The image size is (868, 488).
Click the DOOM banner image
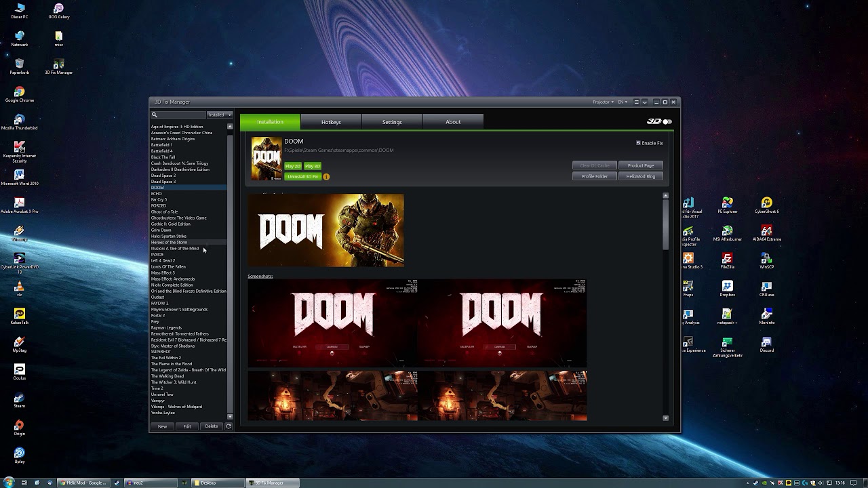tap(325, 230)
